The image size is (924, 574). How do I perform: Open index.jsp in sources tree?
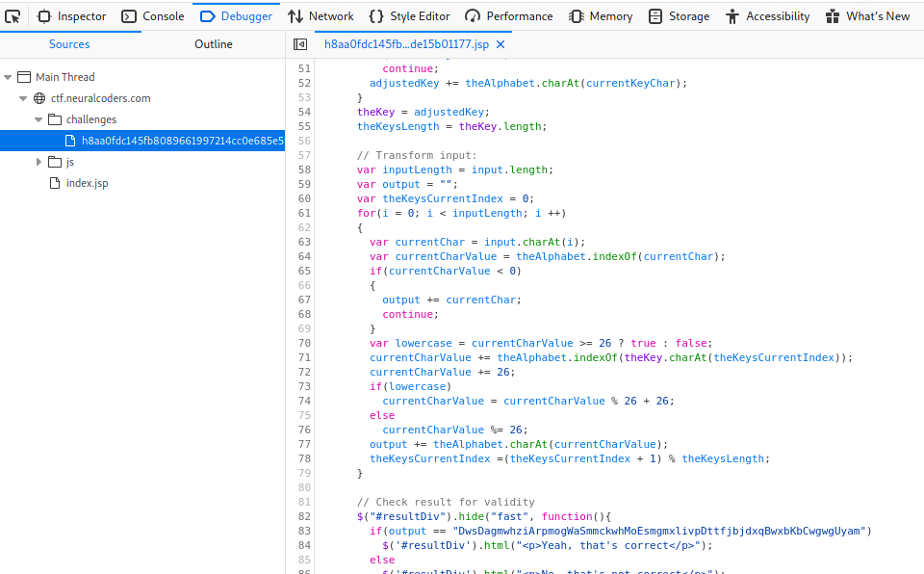tap(87, 183)
